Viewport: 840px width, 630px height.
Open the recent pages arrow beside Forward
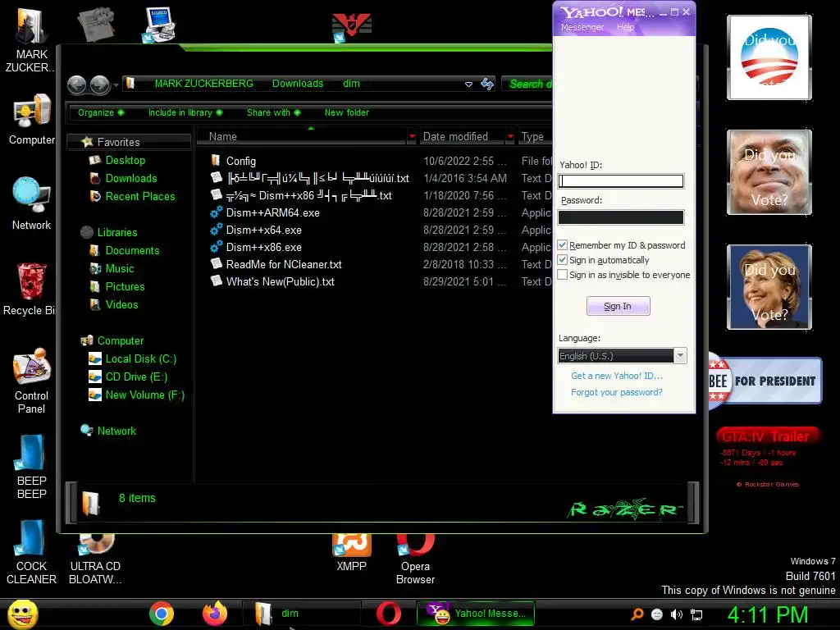[116, 84]
